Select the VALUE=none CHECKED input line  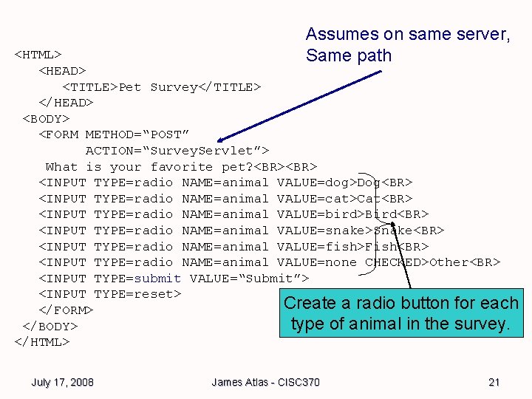[270, 262]
